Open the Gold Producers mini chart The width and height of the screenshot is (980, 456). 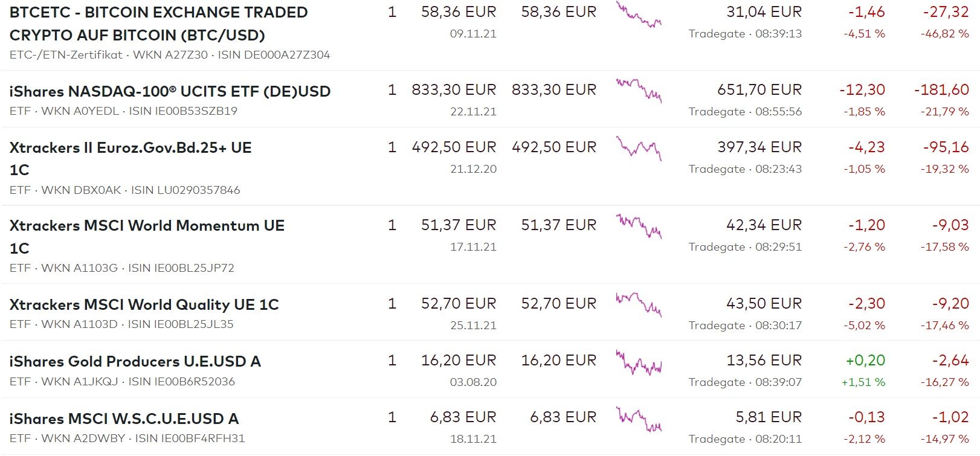click(639, 362)
